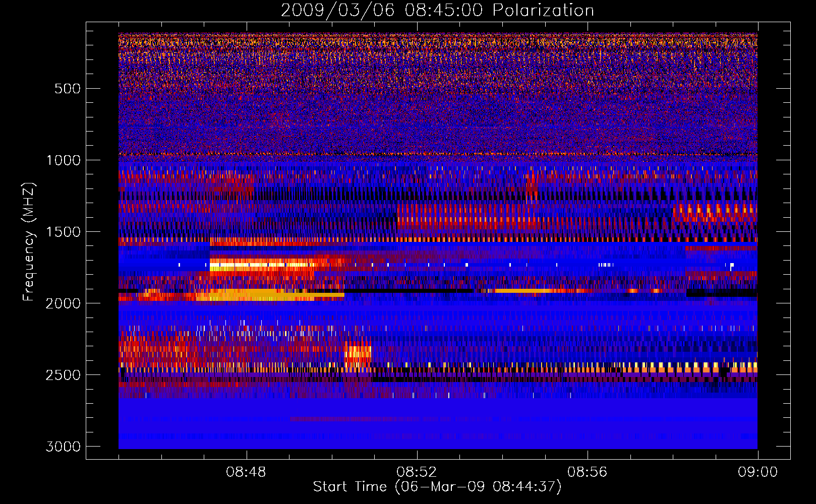Screen dimensions: 816x504
Task: Click the 08:48 time axis label
Action: pyautogui.click(x=246, y=472)
